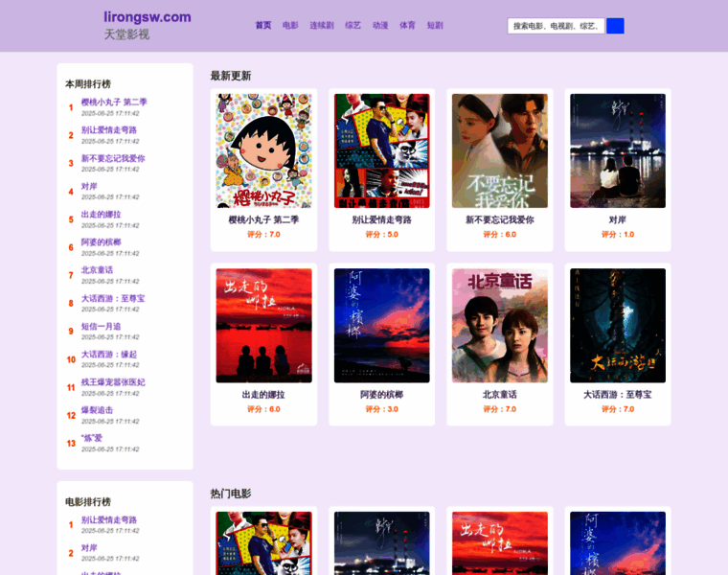This screenshot has width=728, height=575.
Task: Click card title 新不要忘记我爱你 under poster
Action: [x=500, y=219]
